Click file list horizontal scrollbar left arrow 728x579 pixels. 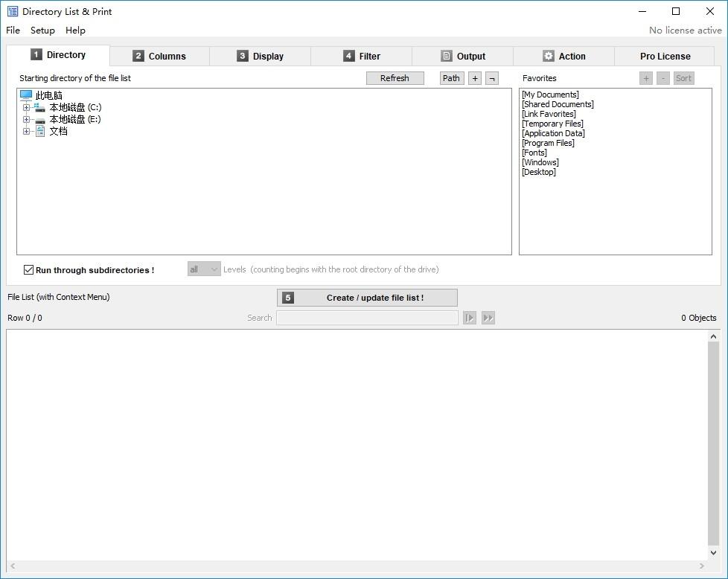(x=13, y=566)
